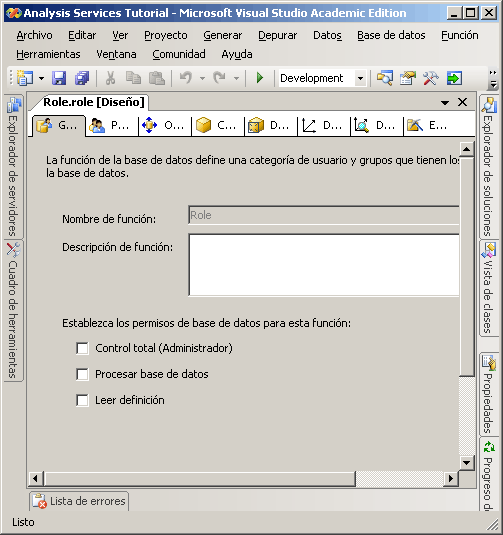Save the file with the floppy disk icon
Screen dimensions: 503x535
tap(59, 78)
